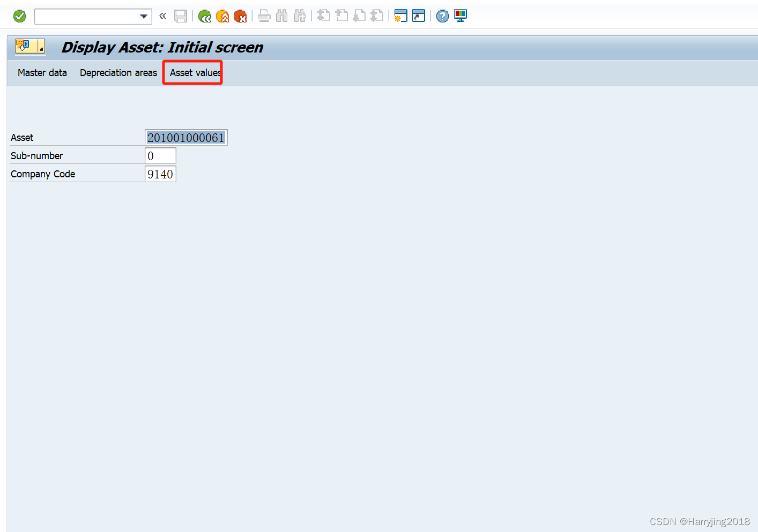This screenshot has width=758, height=532.
Task: Click the First Page icon
Action: click(323, 16)
